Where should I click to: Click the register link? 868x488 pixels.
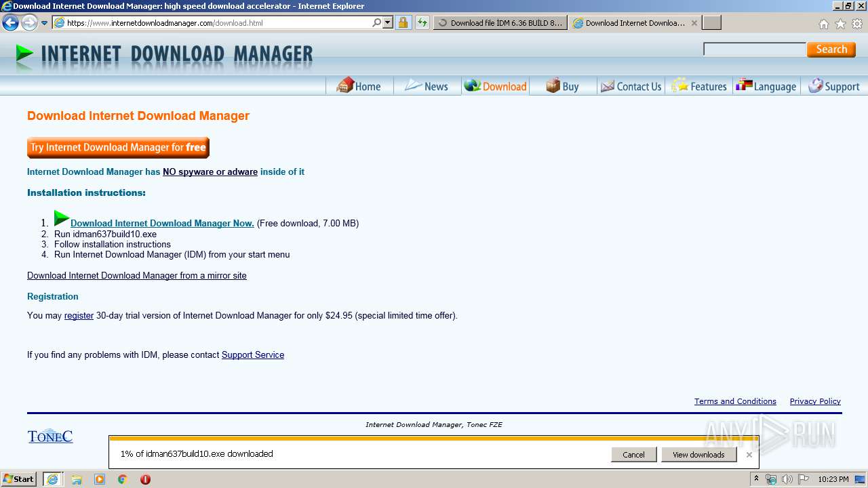(x=79, y=315)
